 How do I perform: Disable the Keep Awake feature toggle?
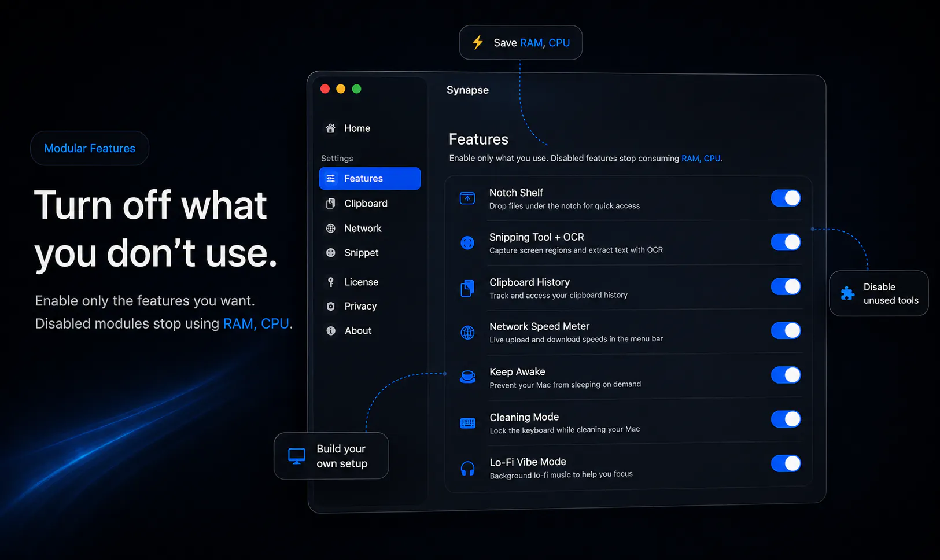786,375
